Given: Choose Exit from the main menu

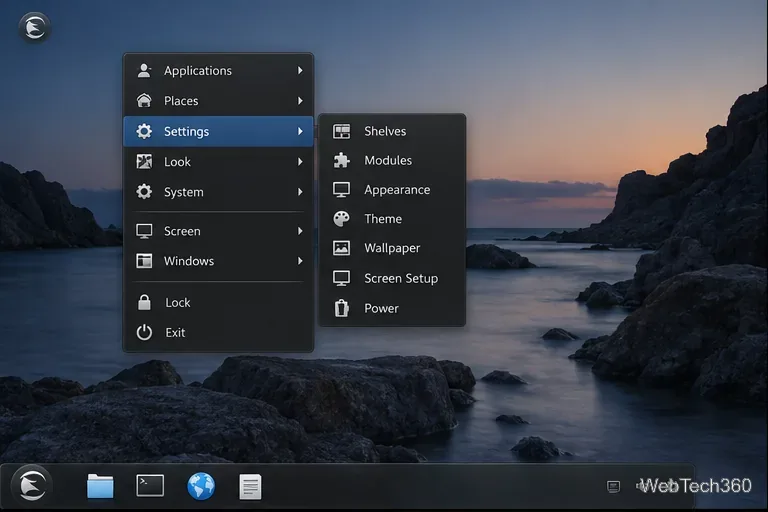Looking at the screenshot, I should tap(218, 332).
